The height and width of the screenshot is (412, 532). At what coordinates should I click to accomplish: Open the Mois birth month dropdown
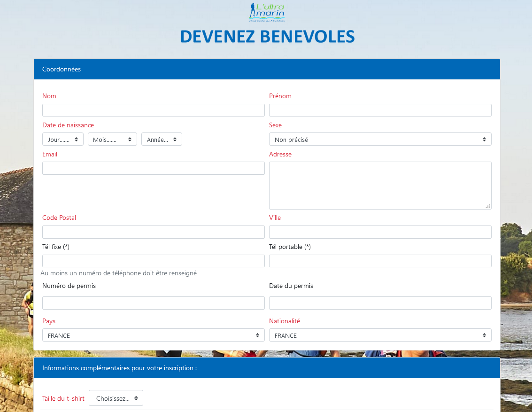(112, 139)
